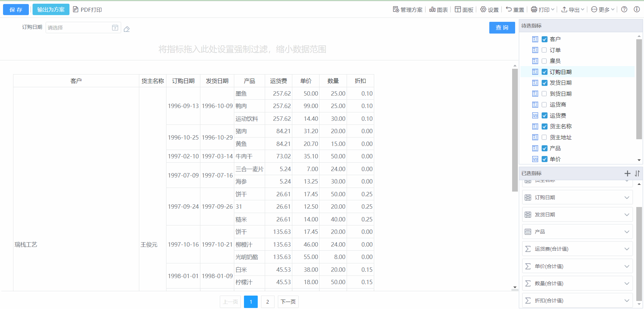This screenshot has width=644, height=309.
Task: Click the help question mark icon
Action: [x=624, y=9]
